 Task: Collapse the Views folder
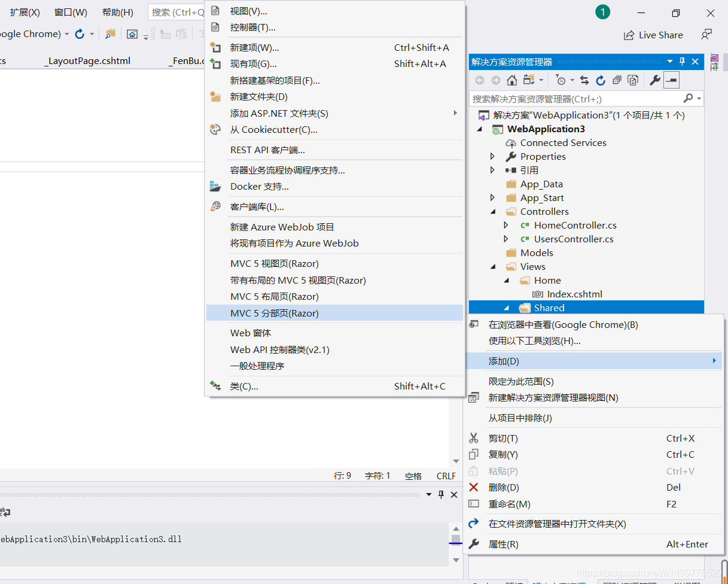[494, 267]
